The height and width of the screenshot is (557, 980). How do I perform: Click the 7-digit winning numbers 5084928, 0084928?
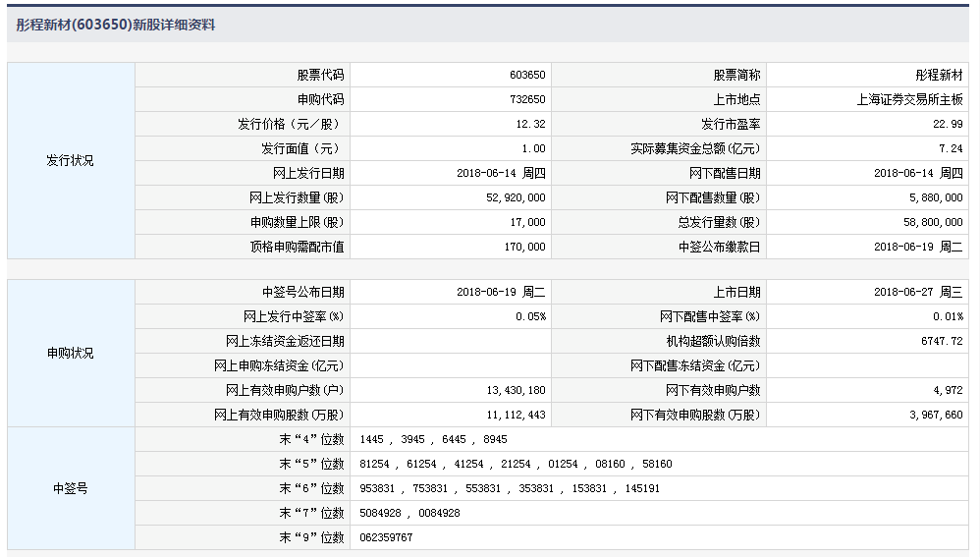410,514
